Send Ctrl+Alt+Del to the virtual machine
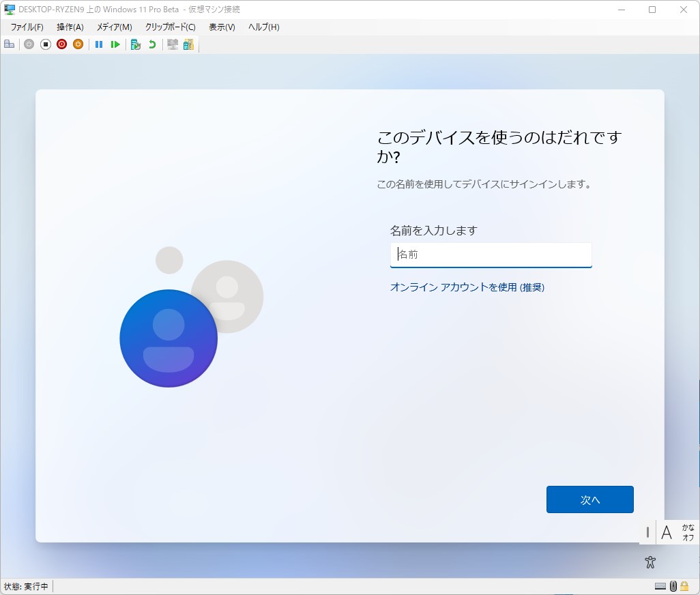700x595 pixels. pos(9,44)
